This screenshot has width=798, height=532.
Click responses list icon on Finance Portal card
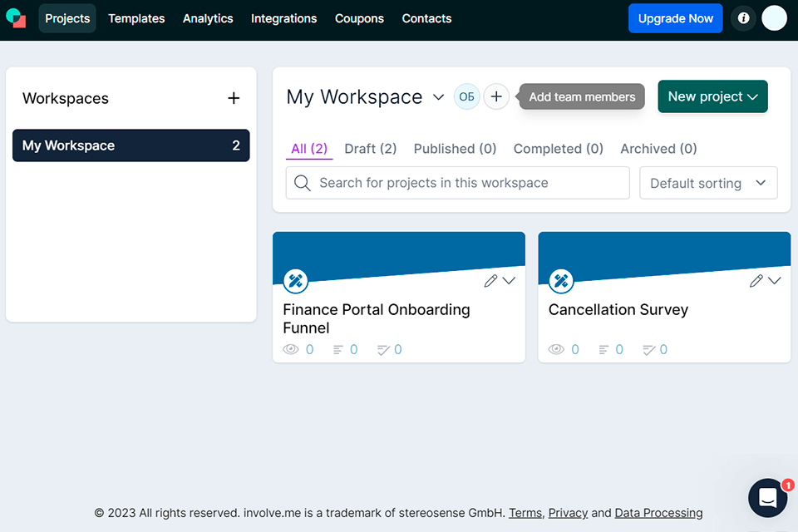338,349
